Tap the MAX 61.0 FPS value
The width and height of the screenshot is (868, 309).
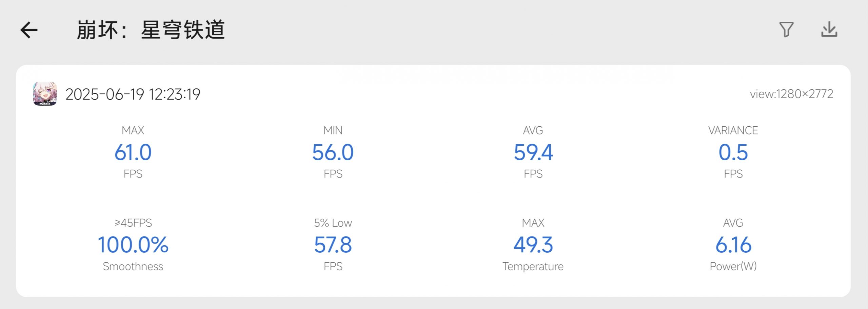pyautogui.click(x=133, y=152)
